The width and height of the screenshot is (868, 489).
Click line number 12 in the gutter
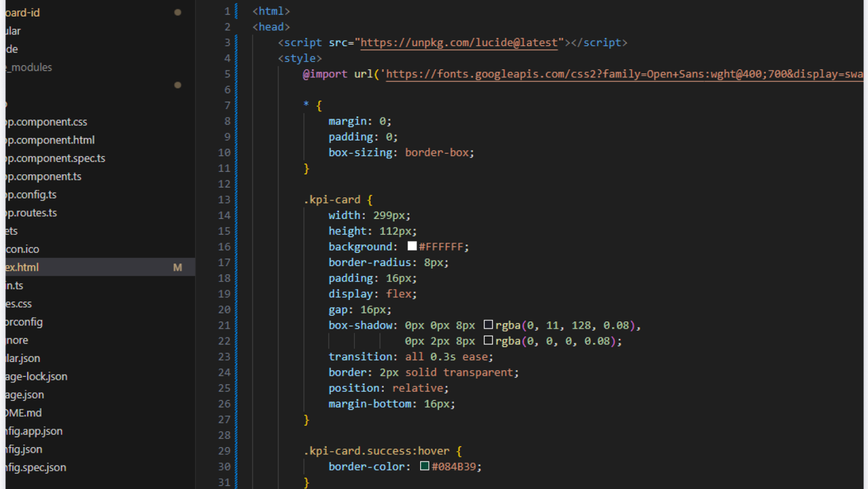click(224, 184)
